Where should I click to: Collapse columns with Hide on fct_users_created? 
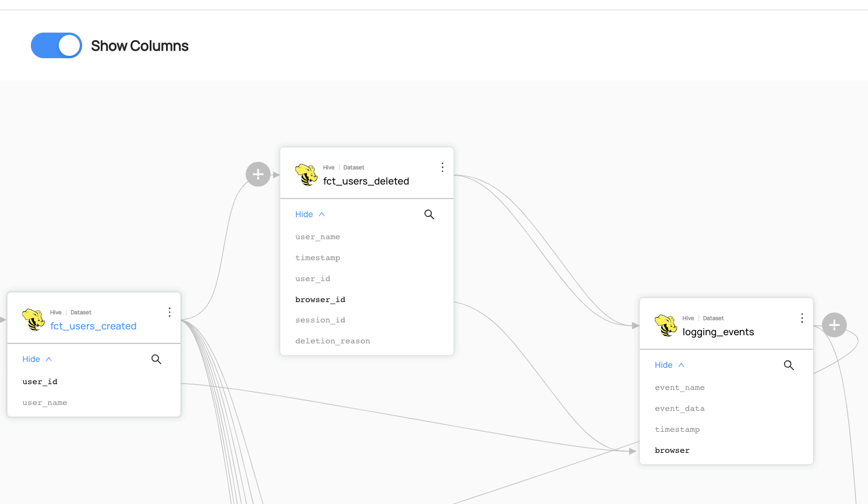pos(36,359)
